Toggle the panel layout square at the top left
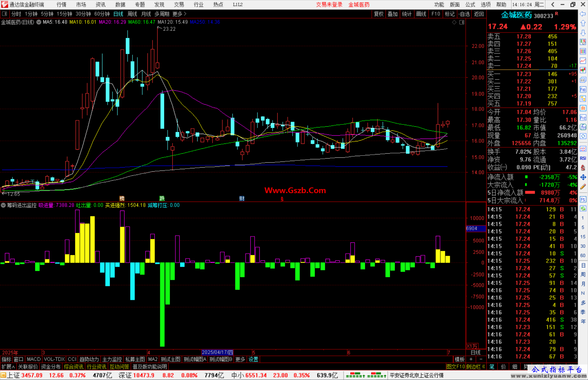588x380 pixels. coord(4,14)
